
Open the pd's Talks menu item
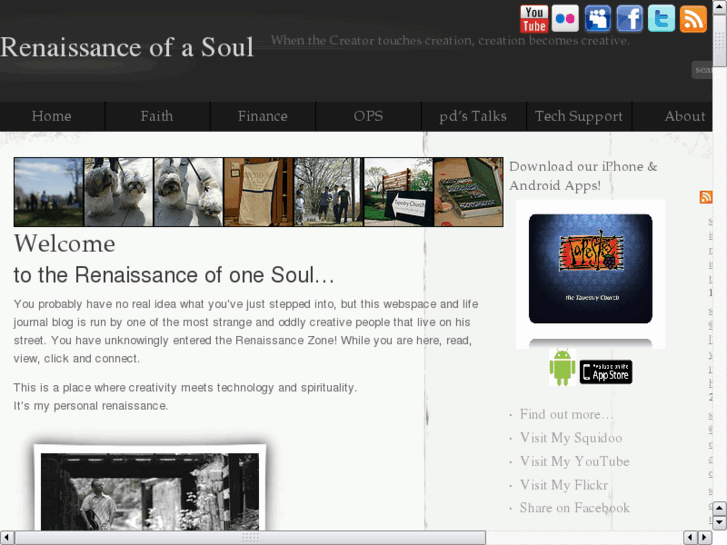(x=473, y=116)
